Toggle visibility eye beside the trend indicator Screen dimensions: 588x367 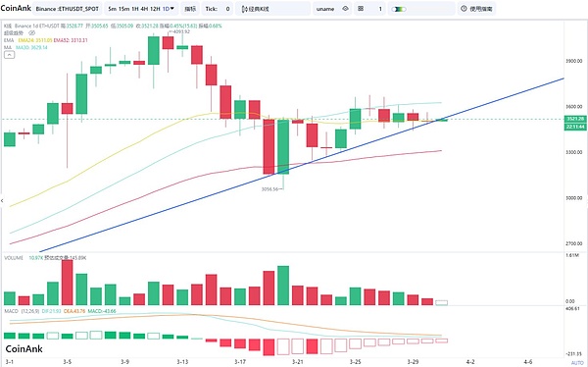(32, 33)
